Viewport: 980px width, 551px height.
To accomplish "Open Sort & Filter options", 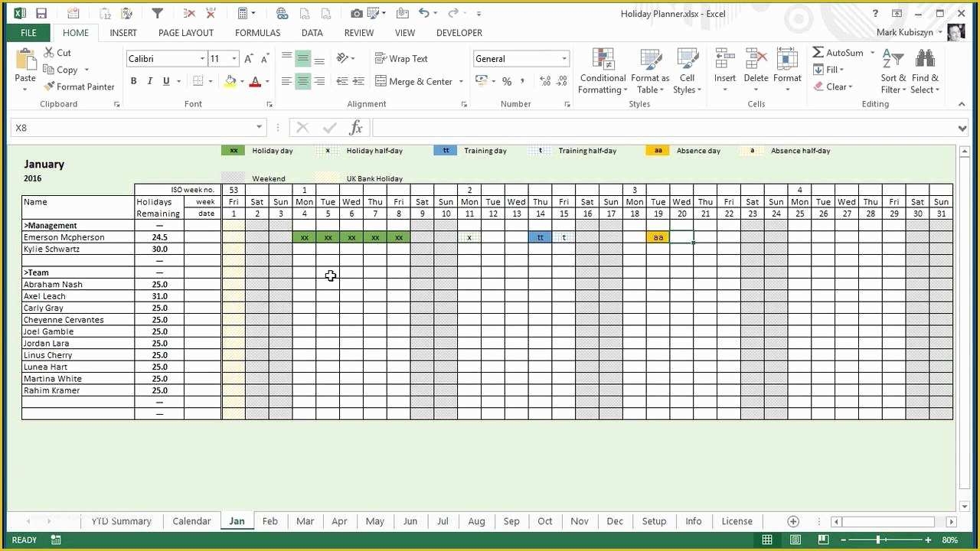I will click(x=893, y=73).
